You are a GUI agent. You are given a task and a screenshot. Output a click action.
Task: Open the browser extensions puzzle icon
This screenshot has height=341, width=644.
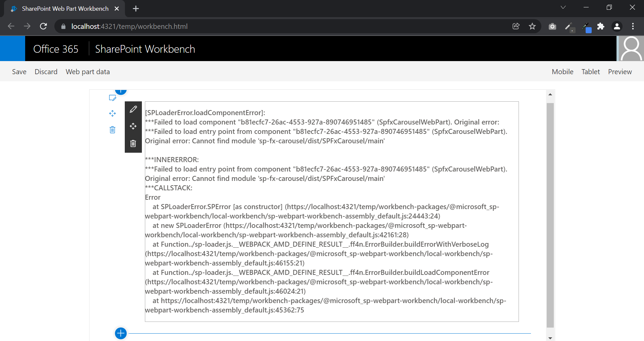601,26
